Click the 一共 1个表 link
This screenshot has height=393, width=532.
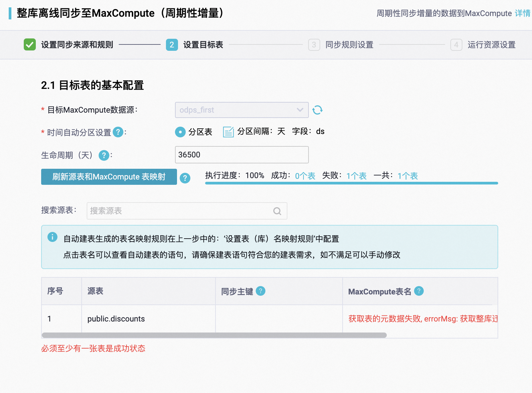(408, 176)
